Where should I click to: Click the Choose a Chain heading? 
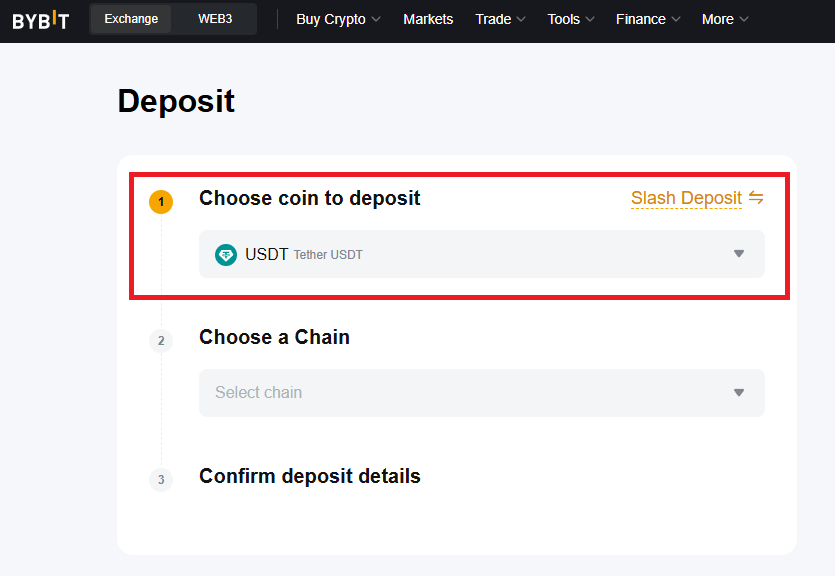click(x=274, y=338)
